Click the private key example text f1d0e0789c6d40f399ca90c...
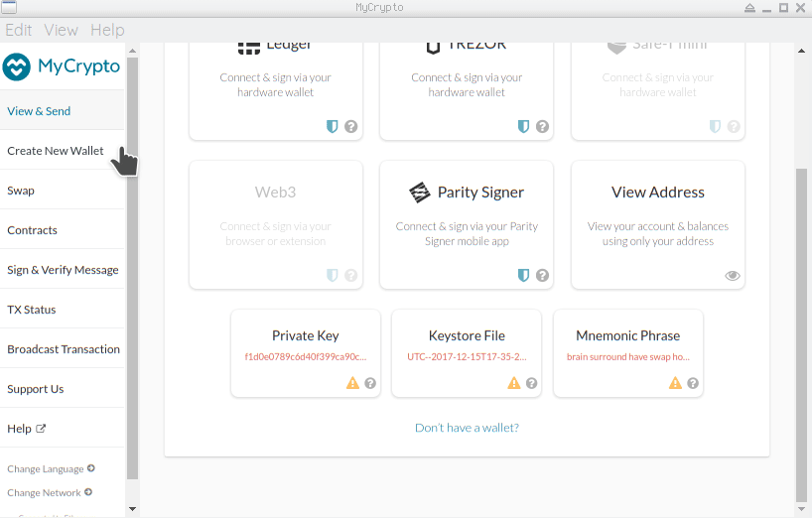This screenshot has height=518, width=812. tap(306, 357)
